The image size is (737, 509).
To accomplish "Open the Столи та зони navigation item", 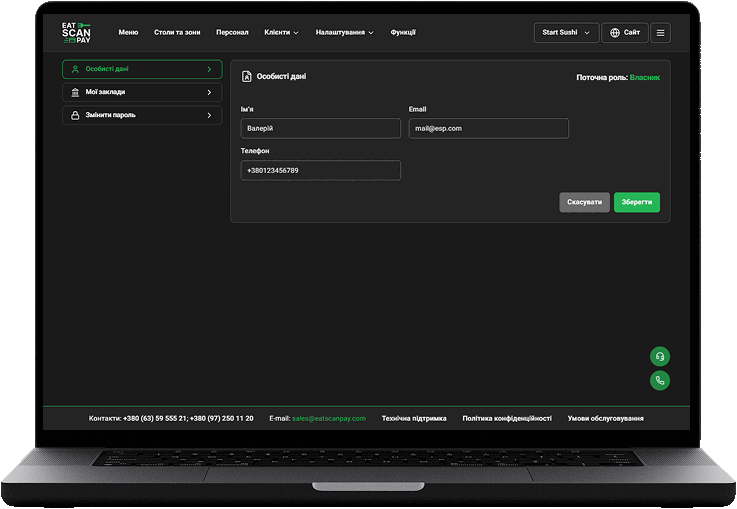I will pyautogui.click(x=177, y=32).
